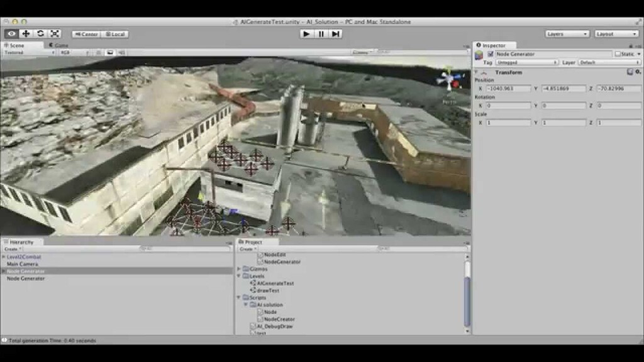
Task: Select the Hand pan tool
Action: (9, 34)
